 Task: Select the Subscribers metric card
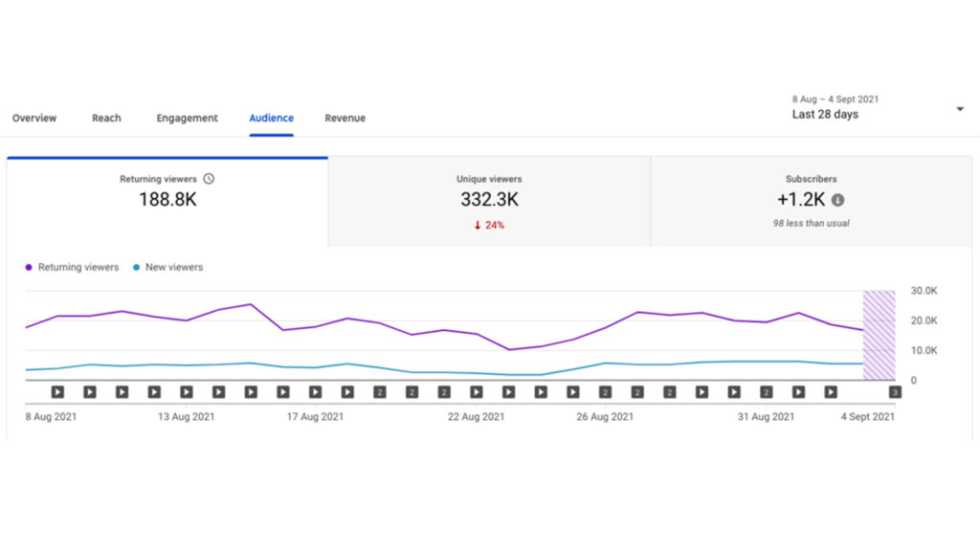[811, 201]
